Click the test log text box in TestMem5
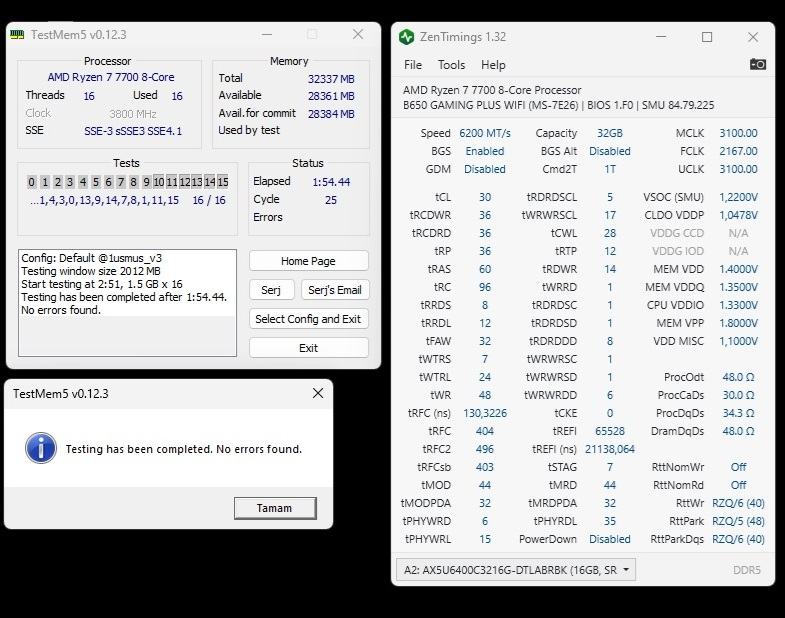This screenshot has height=618, width=785. point(127,303)
